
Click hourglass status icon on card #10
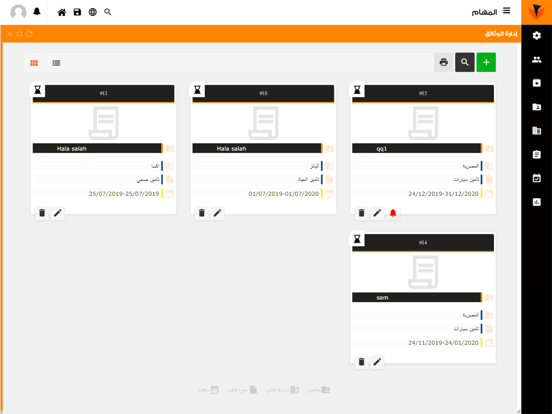tap(197, 90)
